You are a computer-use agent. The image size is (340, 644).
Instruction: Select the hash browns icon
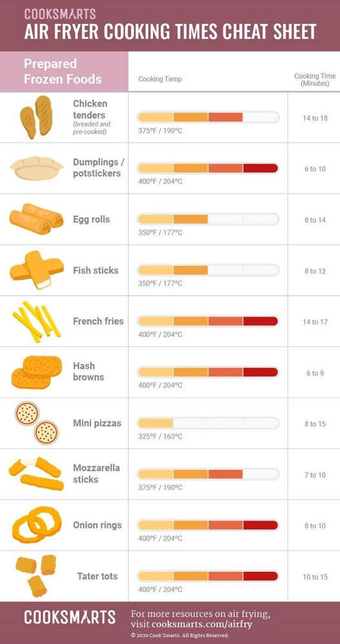click(37, 372)
